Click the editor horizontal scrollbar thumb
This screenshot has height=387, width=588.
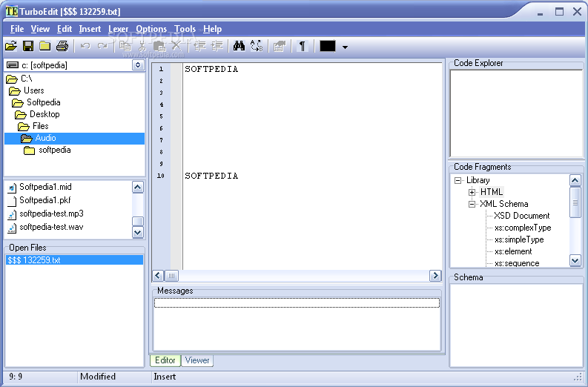point(172,276)
